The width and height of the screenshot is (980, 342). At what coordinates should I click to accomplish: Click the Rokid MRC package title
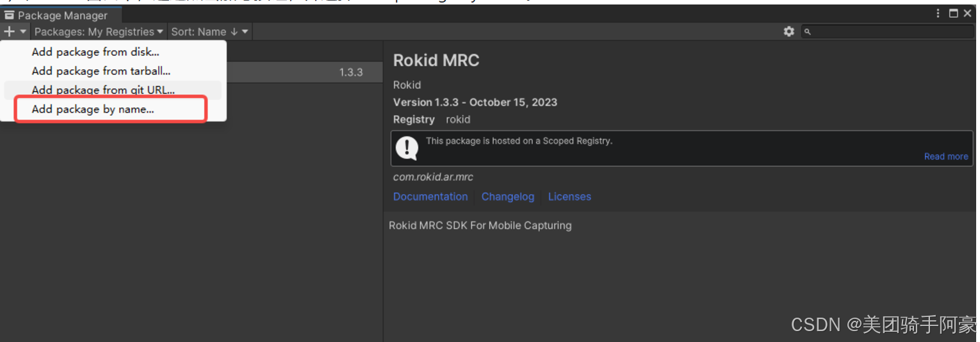(x=436, y=60)
